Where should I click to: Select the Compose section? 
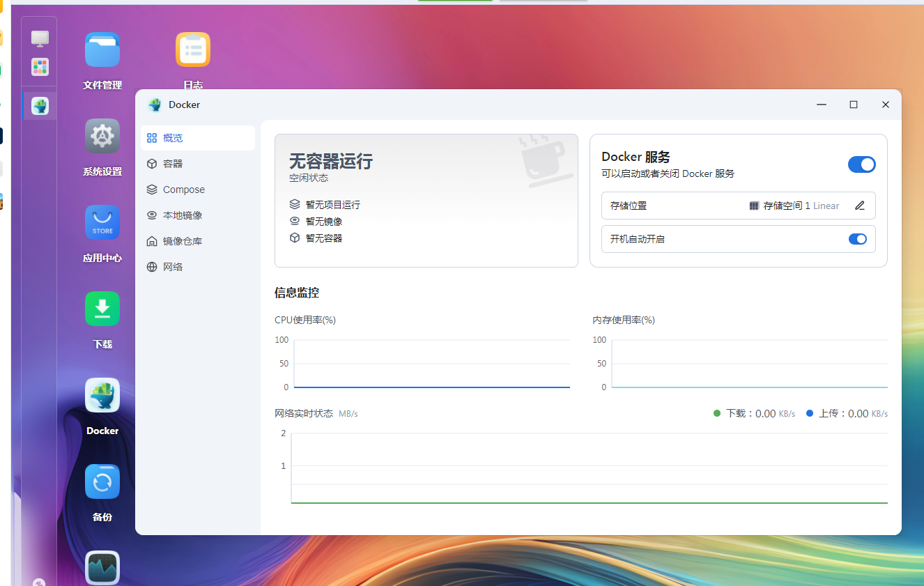point(183,189)
